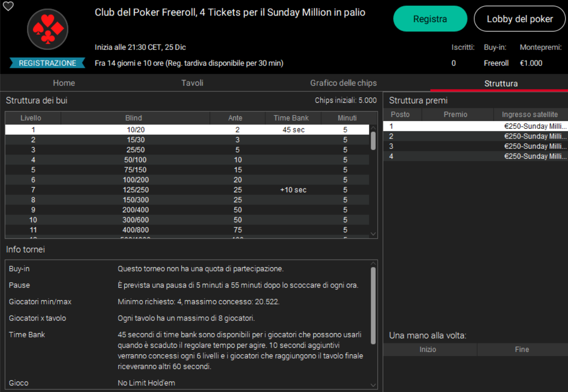
Task: Click blinds table scroll-down arrow
Action: click(373, 234)
